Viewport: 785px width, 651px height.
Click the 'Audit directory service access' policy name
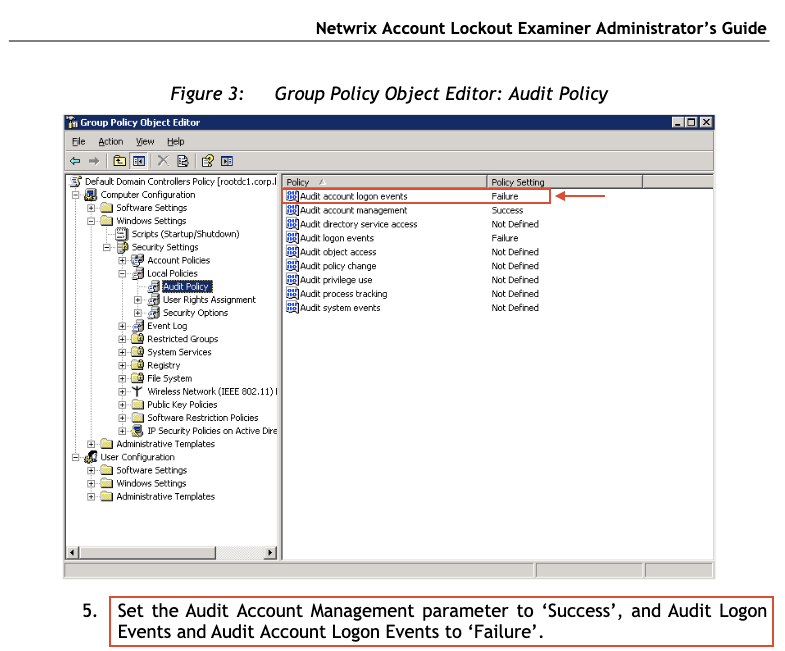pyautogui.click(x=358, y=224)
